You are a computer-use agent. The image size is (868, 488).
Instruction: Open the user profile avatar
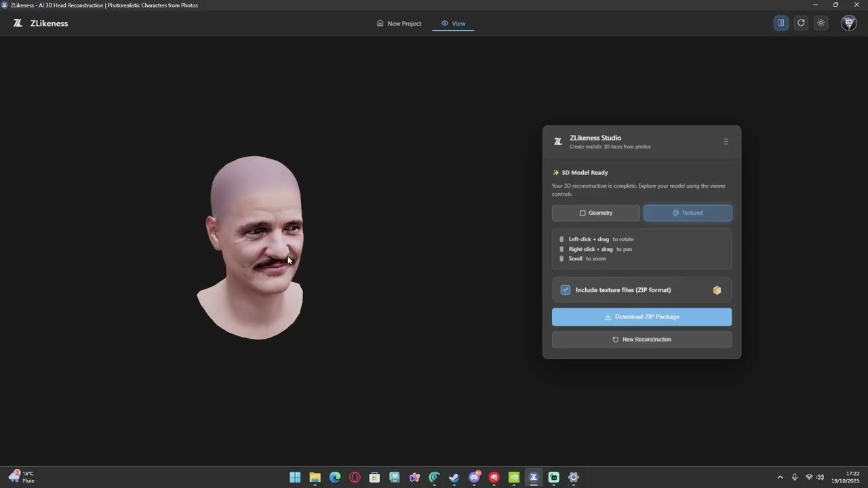[x=848, y=23]
